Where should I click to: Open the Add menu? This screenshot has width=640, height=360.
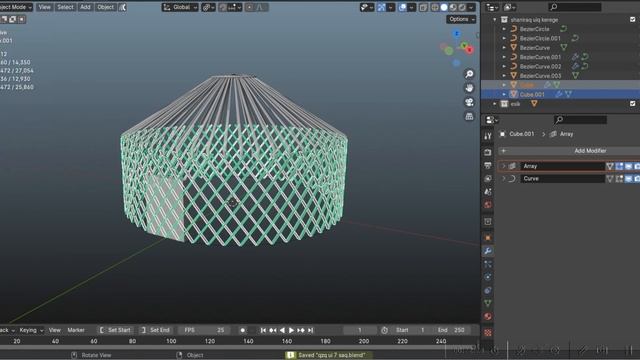85,7
